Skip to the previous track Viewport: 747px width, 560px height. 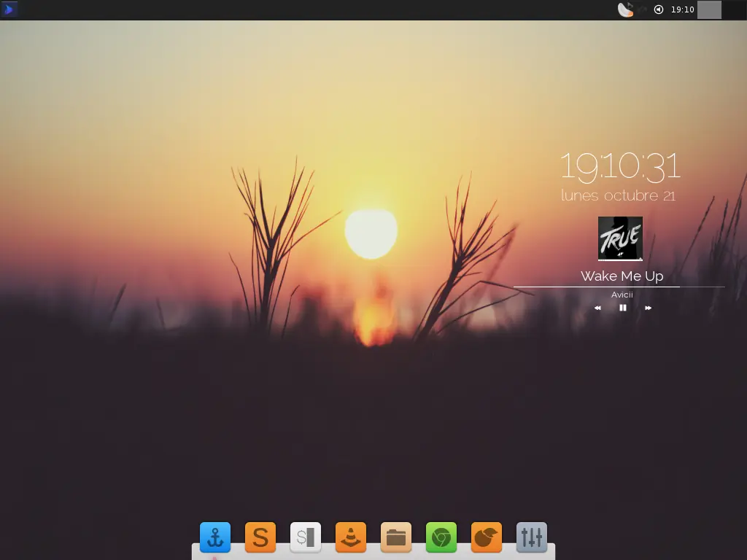[597, 308]
